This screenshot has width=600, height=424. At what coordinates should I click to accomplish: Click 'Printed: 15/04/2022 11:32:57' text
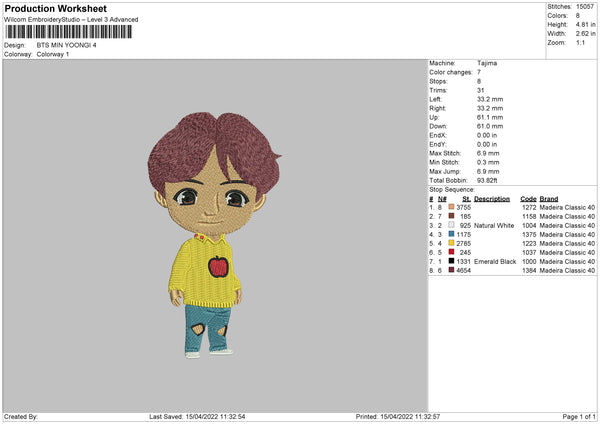[398, 417]
